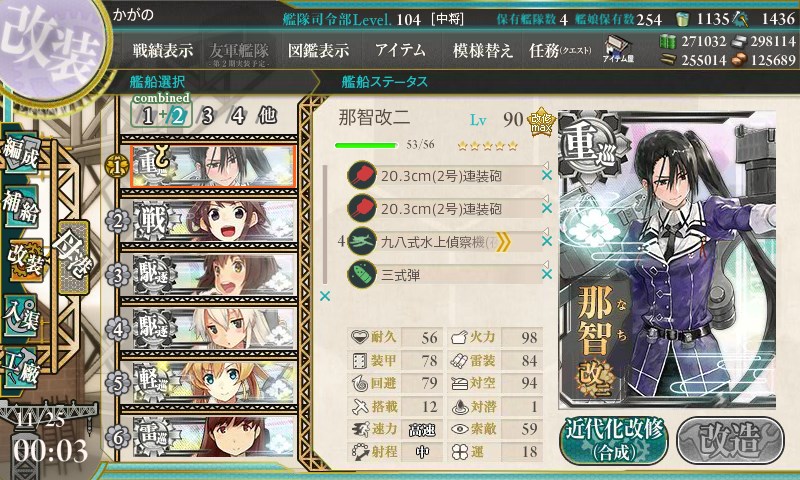Open the 補給 resupply sidebar icon

point(21,207)
